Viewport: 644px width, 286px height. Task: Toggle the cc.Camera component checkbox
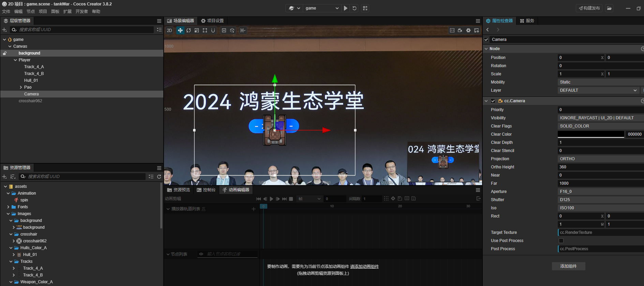coord(493,101)
